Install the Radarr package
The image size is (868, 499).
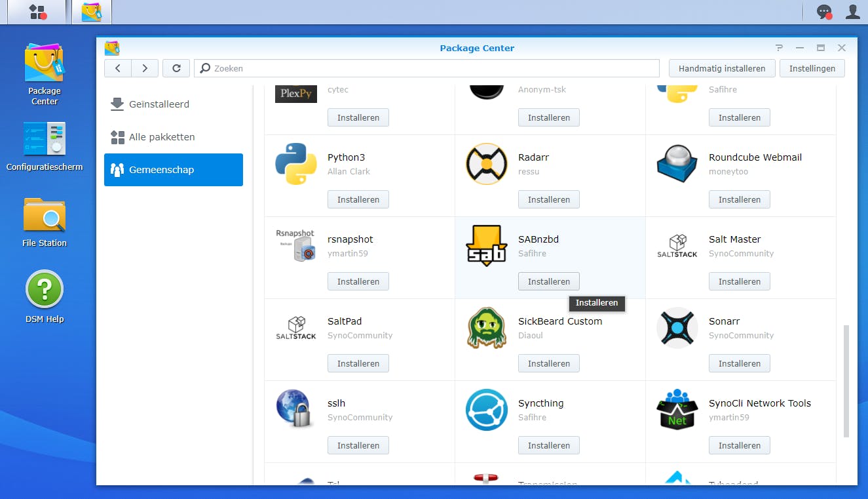click(549, 199)
